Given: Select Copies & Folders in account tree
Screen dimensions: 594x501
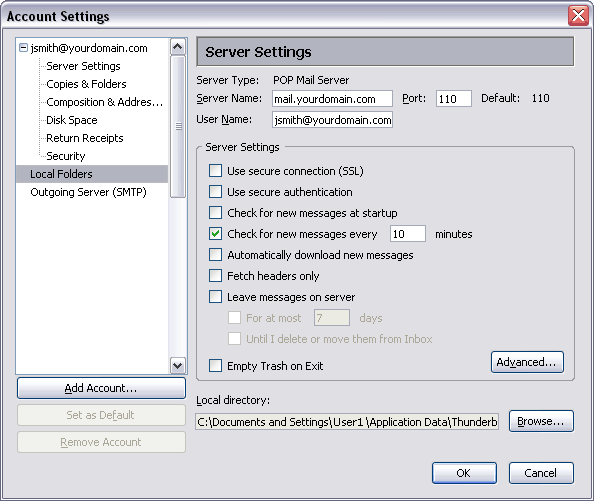Looking at the screenshot, I should click(x=86, y=84).
